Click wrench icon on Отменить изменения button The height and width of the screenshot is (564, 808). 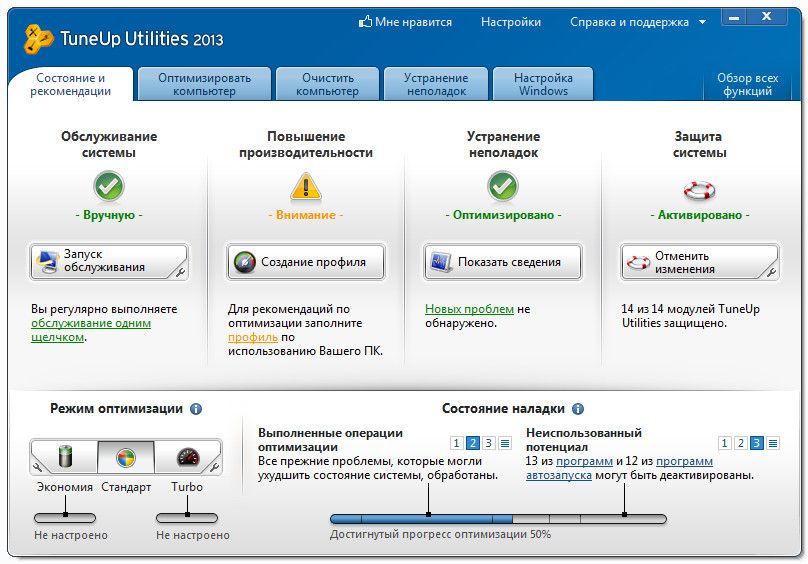[771, 271]
